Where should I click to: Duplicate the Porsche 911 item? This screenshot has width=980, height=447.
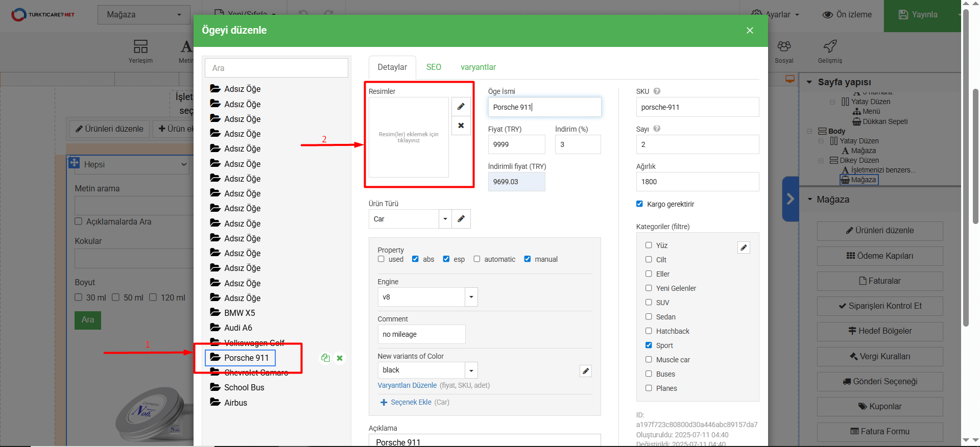click(325, 358)
